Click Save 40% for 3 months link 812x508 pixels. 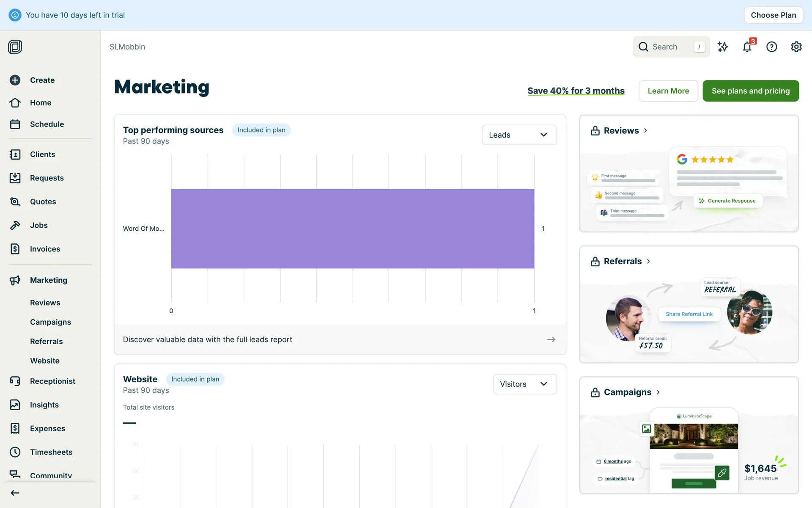click(x=576, y=91)
